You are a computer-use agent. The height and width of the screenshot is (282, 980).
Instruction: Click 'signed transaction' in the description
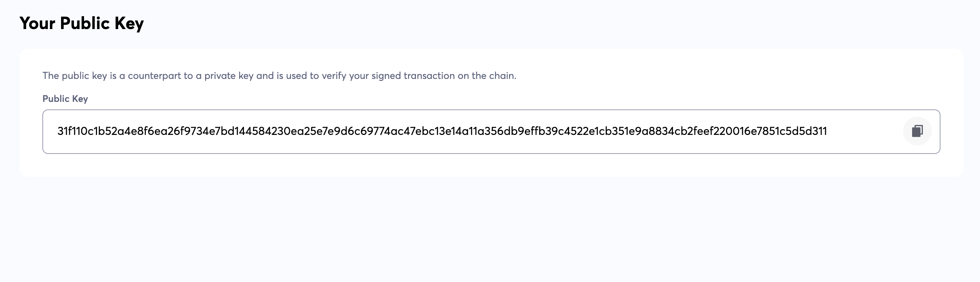413,76
